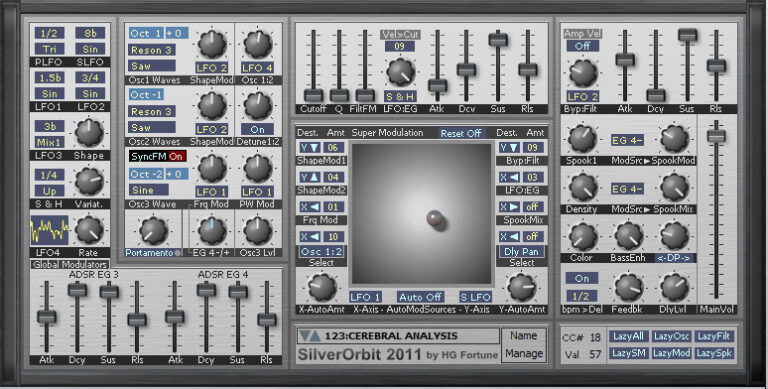Open PLFO rate selector showing 1/2
Image resolution: width=768 pixels, height=389 pixels.
pos(49,33)
